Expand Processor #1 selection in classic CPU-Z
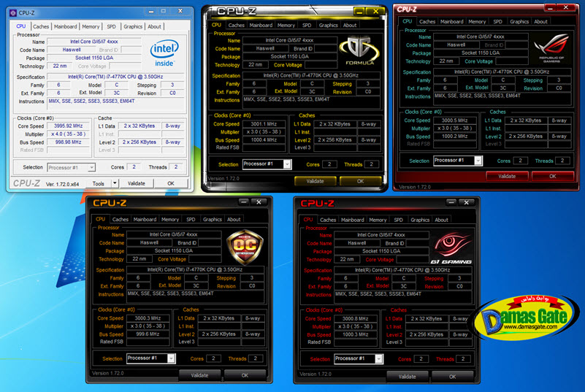Viewport: 585px width, 392px height. [91, 167]
